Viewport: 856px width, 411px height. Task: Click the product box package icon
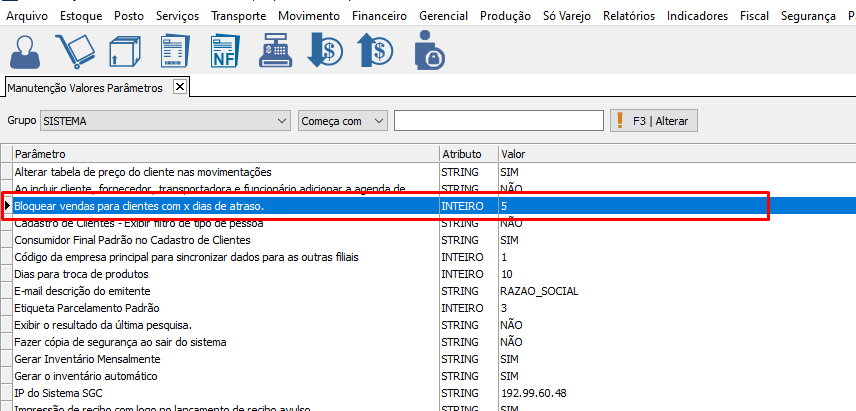point(126,50)
